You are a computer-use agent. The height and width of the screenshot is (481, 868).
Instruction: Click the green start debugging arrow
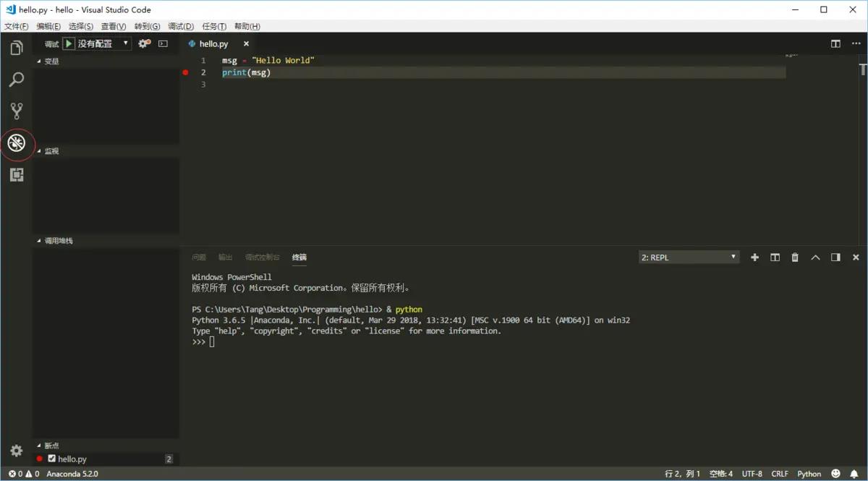click(x=68, y=43)
